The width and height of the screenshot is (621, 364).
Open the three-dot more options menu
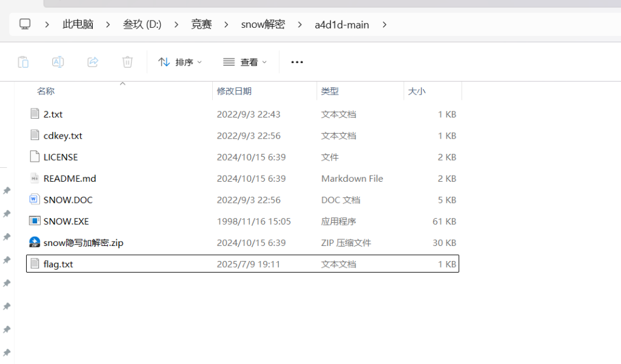pyautogui.click(x=297, y=62)
